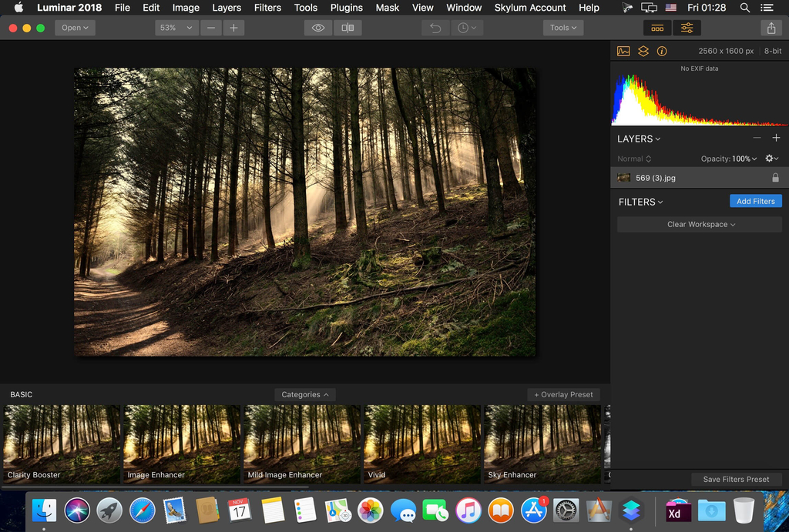Click the zoom in plus button
The width and height of the screenshot is (789, 532).
pyautogui.click(x=233, y=28)
